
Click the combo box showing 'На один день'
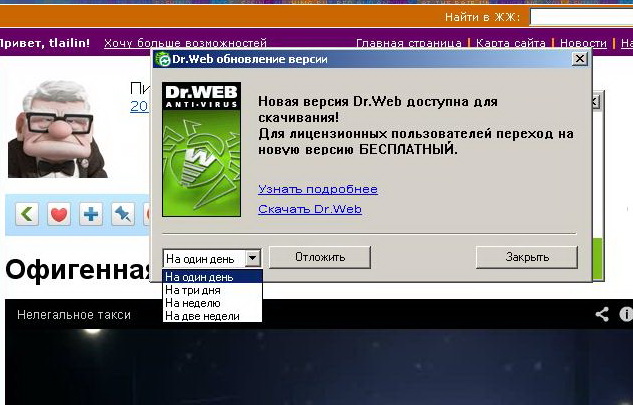click(212, 258)
